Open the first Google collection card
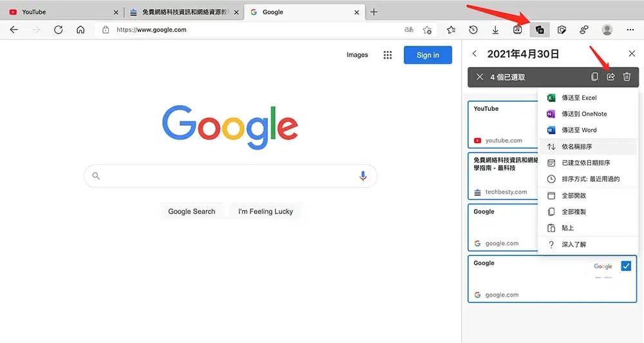Viewport: 644px width, 343px height. click(503, 228)
